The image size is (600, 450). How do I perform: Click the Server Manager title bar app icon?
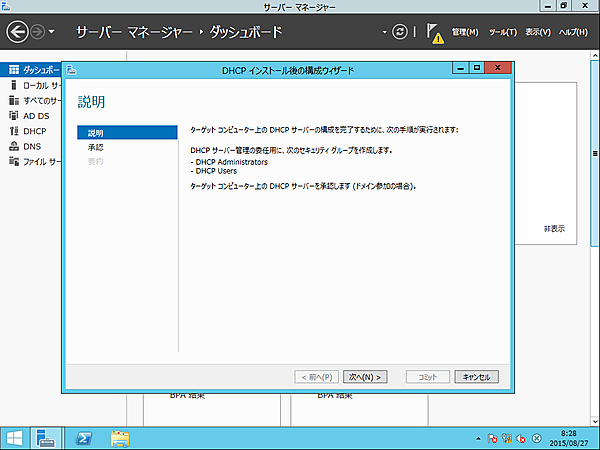point(6,6)
